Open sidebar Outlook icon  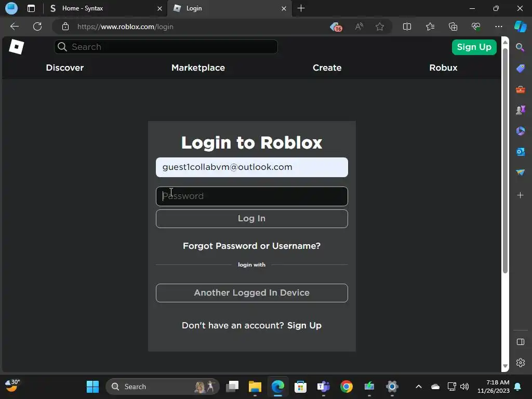[520, 152]
